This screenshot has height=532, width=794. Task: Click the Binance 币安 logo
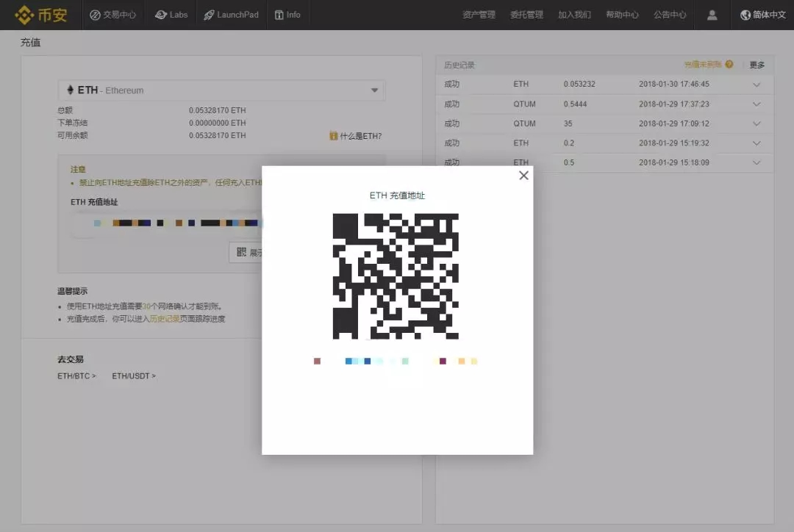41,15
